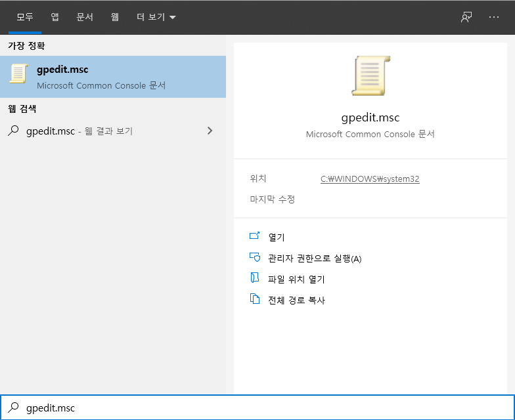
Task: Open the C:\WINDOWS\system32 location link
Action: 370,178
